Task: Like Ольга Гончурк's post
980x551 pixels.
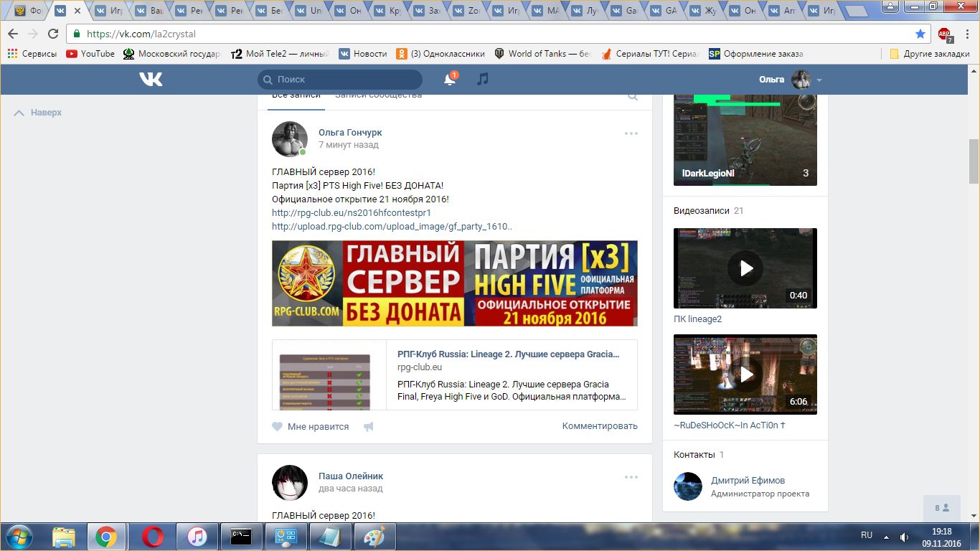Action: [x=278, y=426]
